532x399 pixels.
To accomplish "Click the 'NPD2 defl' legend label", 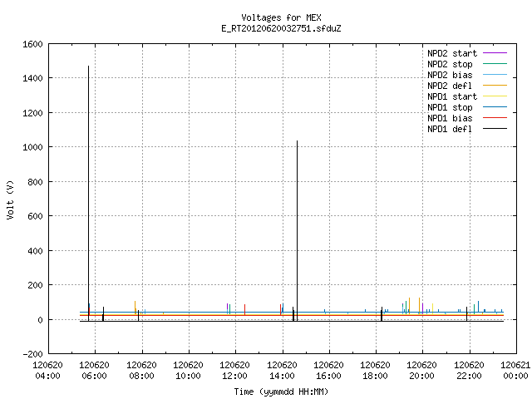I will click(450, 86).
